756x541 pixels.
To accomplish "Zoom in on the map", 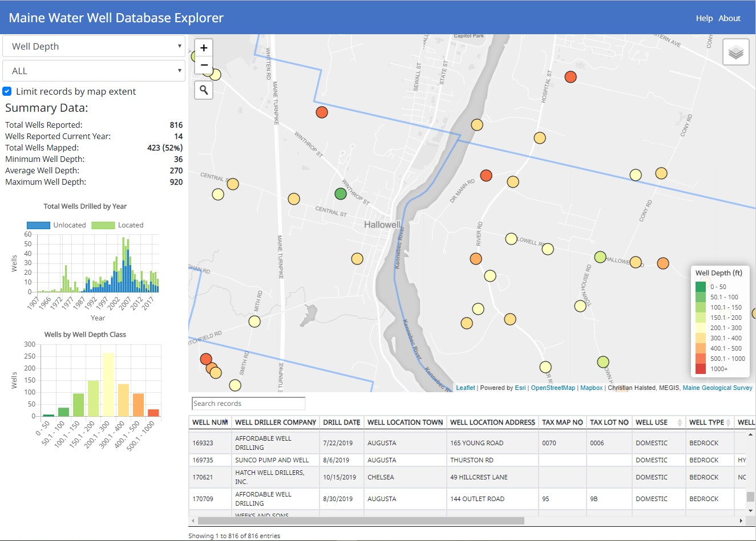I will 204,48.
